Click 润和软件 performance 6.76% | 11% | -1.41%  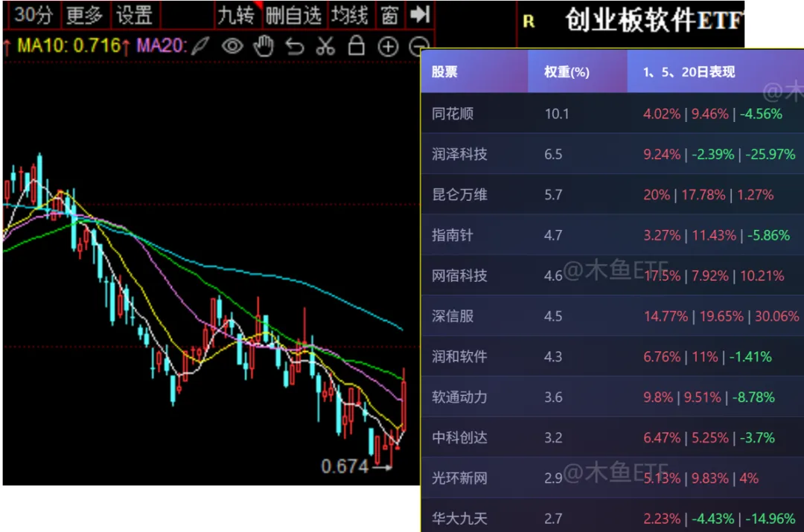coord(708,356)
